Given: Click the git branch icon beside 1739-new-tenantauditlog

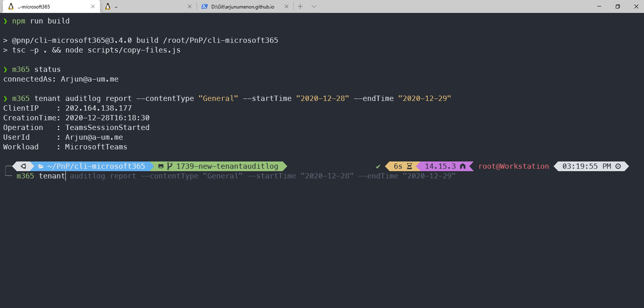Looking at the screenshot, I should coord(170,166).
